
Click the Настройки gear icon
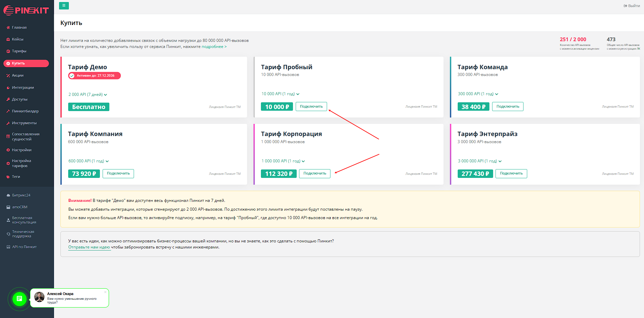(8, 150)
